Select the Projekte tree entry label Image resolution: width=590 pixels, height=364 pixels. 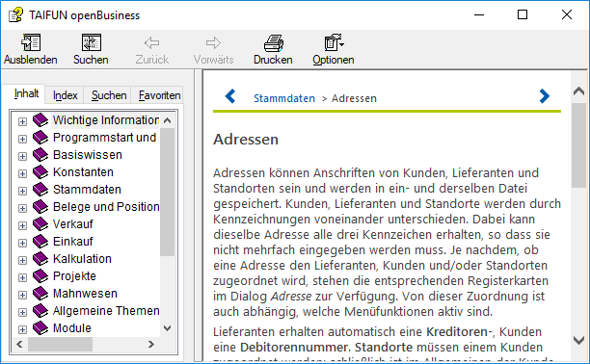[74, 276]
